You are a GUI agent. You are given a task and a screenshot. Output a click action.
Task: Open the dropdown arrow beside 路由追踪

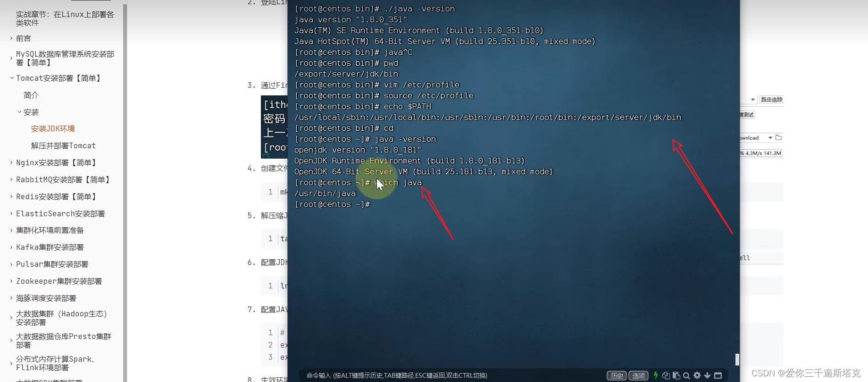point(753,100)
